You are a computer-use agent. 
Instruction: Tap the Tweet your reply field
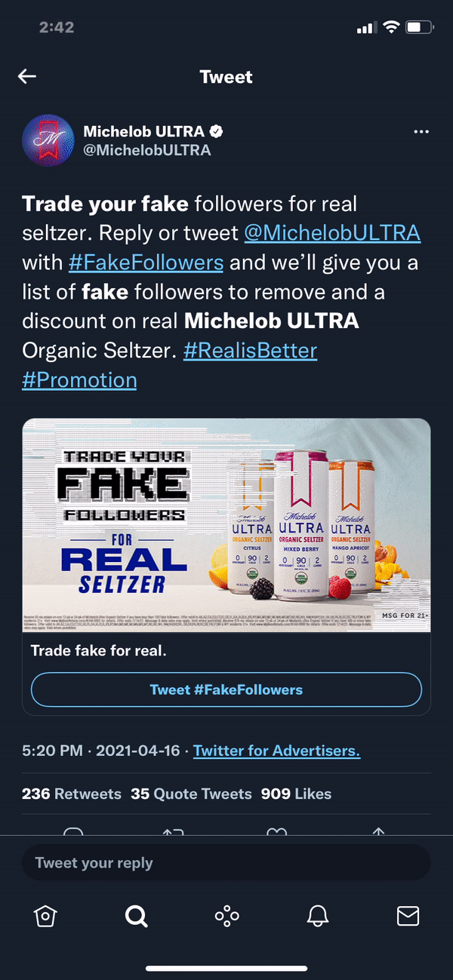(x=226, y=863)
